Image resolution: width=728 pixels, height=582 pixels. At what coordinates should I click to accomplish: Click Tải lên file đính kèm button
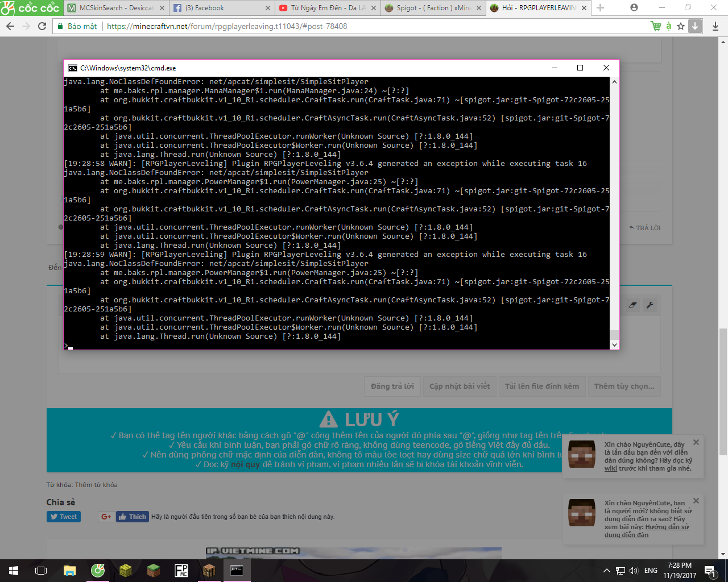542,386
